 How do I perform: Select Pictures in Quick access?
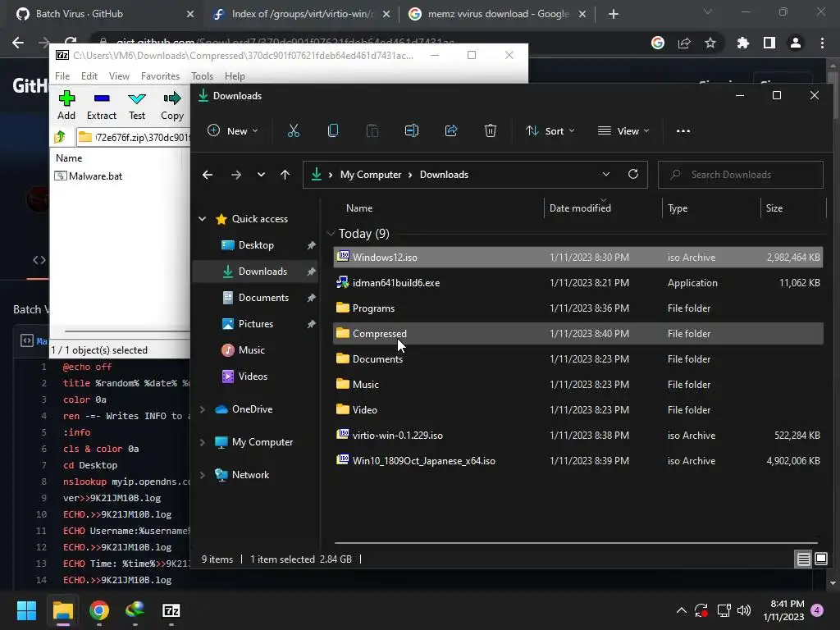coord(256,323)
